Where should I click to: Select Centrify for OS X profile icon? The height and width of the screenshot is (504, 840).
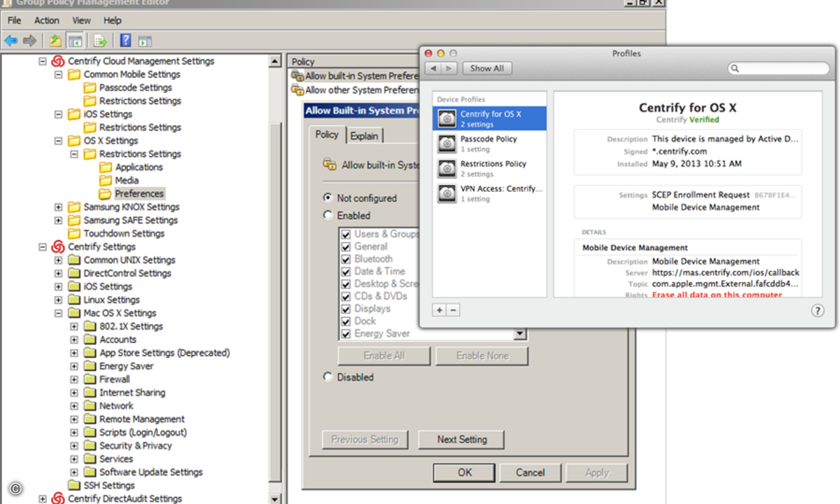coord(447,118)
